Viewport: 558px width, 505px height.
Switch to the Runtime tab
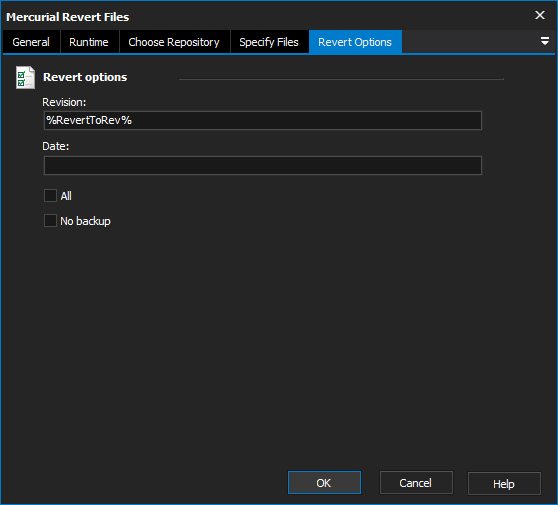pos(89,42)
